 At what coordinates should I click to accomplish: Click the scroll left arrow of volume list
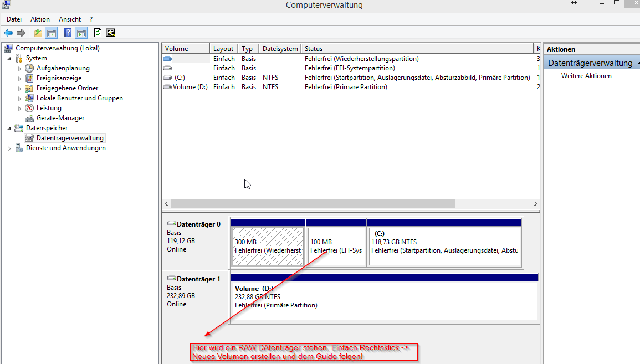click(166, 204)
